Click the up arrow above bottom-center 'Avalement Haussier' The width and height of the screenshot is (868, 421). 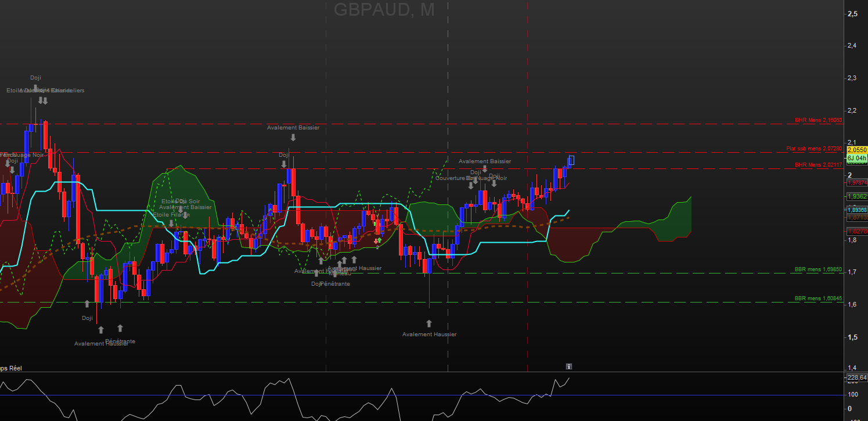(429, 323)
